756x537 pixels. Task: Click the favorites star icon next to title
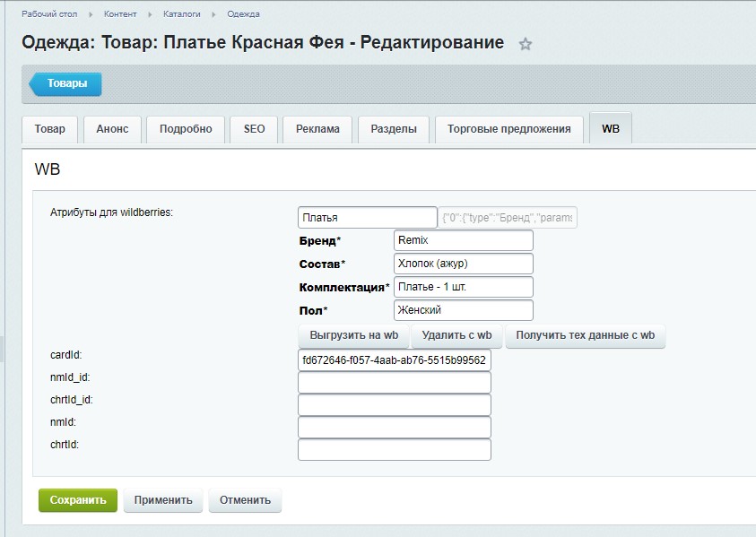[x=526, y=44]
